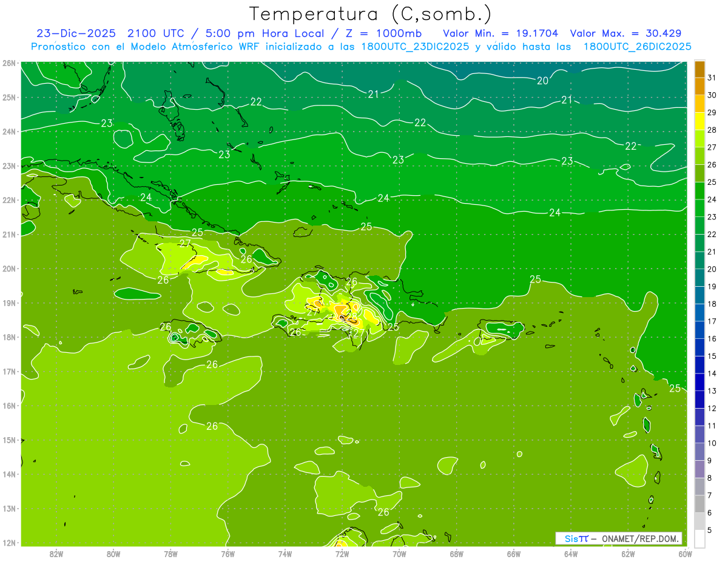Pick the teal swatch between 19 and 20
Image resolution: width=728 pixels, height=562 pixels.
[x=699, y=278]
